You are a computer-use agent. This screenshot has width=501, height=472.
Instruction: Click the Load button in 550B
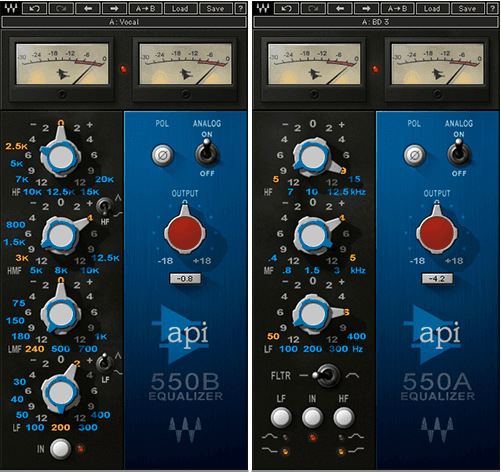point(180,8)
